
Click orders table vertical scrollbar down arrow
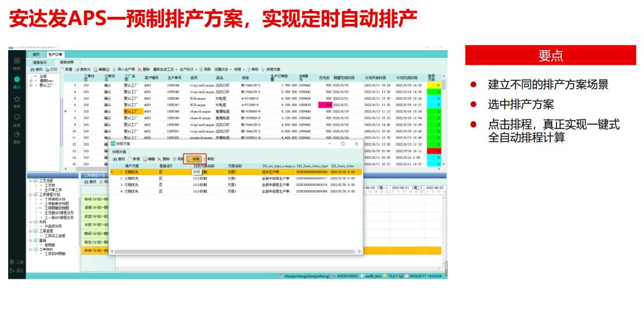coord(443,164)
